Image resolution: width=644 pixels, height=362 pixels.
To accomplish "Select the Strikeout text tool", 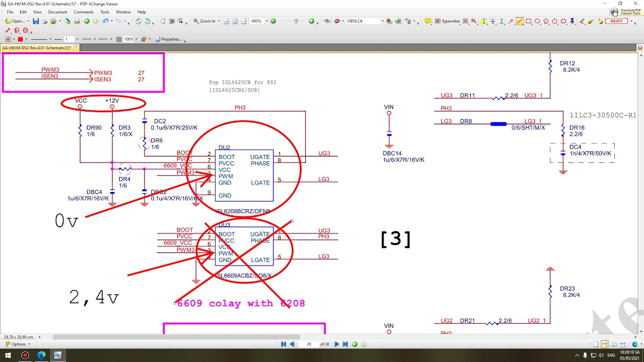I will point(493,21).
